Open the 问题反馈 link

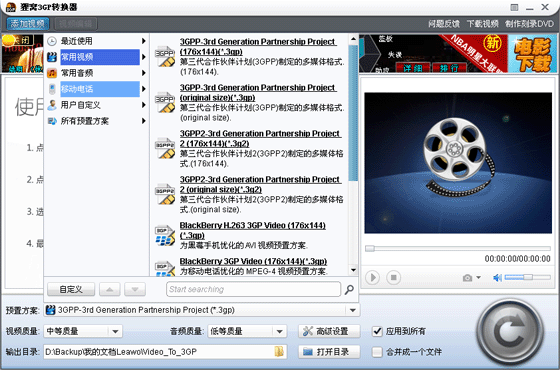click(x=444, y=24)
